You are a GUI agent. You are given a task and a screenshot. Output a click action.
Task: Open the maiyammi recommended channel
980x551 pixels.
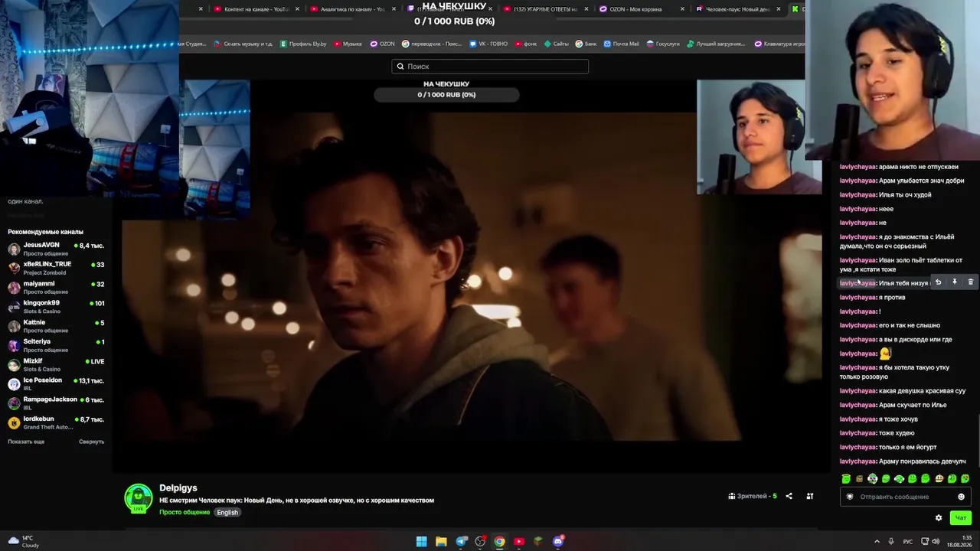56,288
